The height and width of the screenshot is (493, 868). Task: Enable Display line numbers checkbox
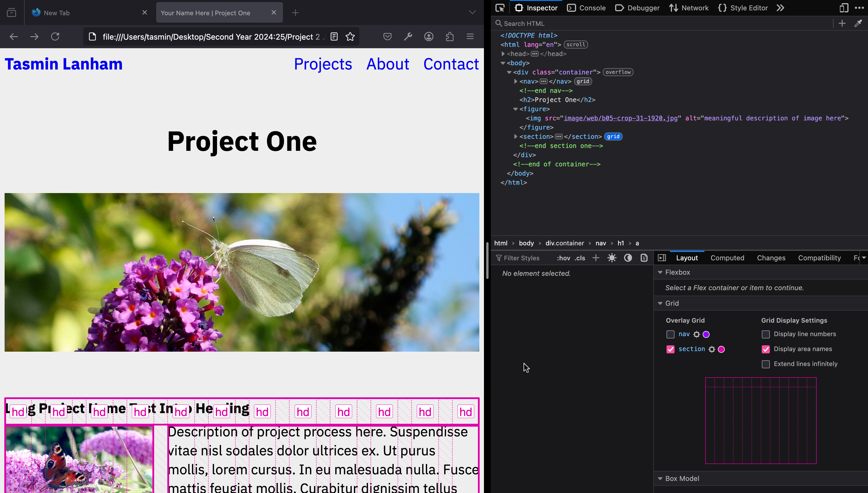click(x=766, y=334)
